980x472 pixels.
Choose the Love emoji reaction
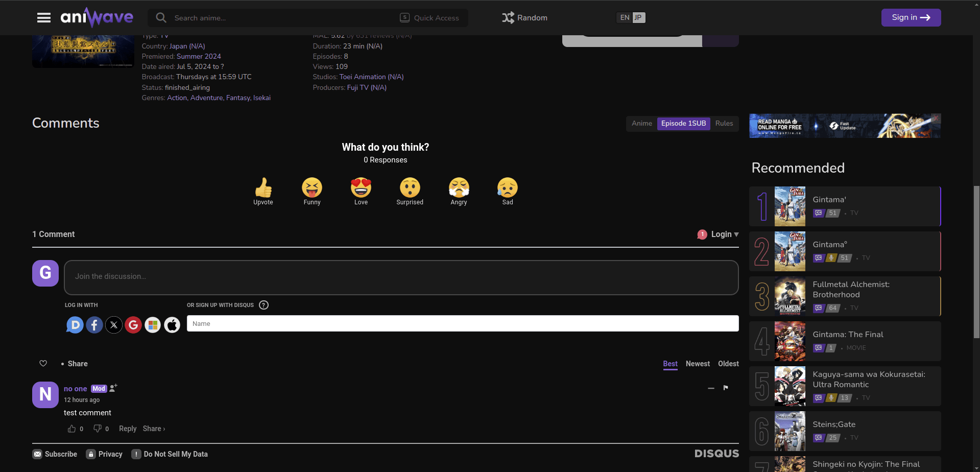[x=361, y=192]
